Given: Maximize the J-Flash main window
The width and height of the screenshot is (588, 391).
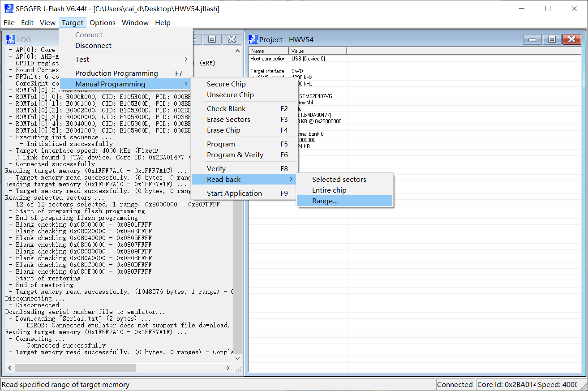Looking at the screenshot, I should click(x=548, y=9).
